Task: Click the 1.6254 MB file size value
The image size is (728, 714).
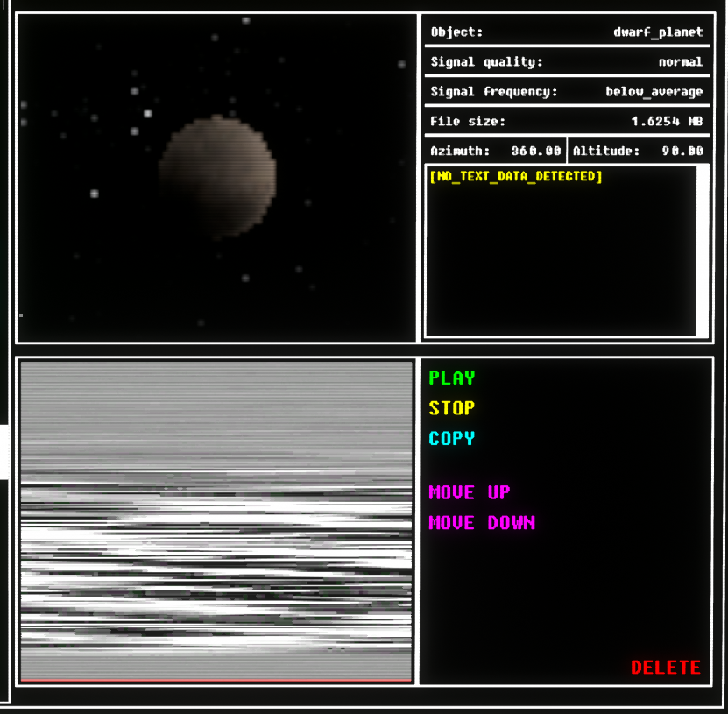Action: 667,122
